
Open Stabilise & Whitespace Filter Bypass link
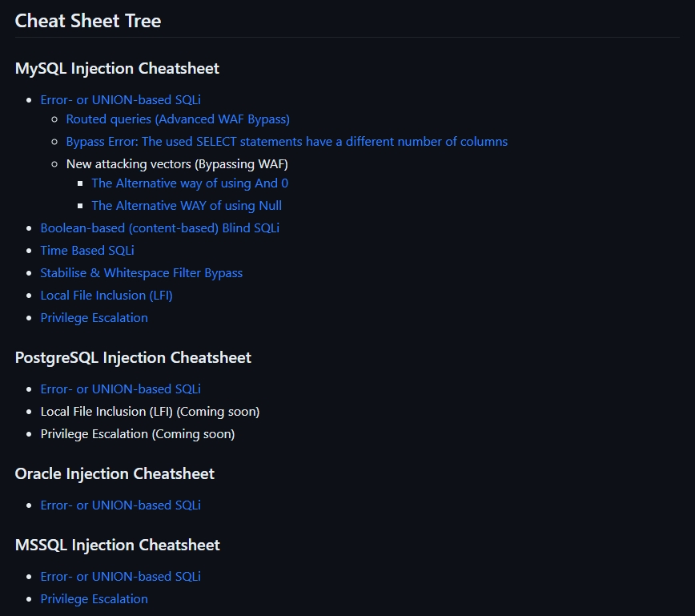coord(141,272)
